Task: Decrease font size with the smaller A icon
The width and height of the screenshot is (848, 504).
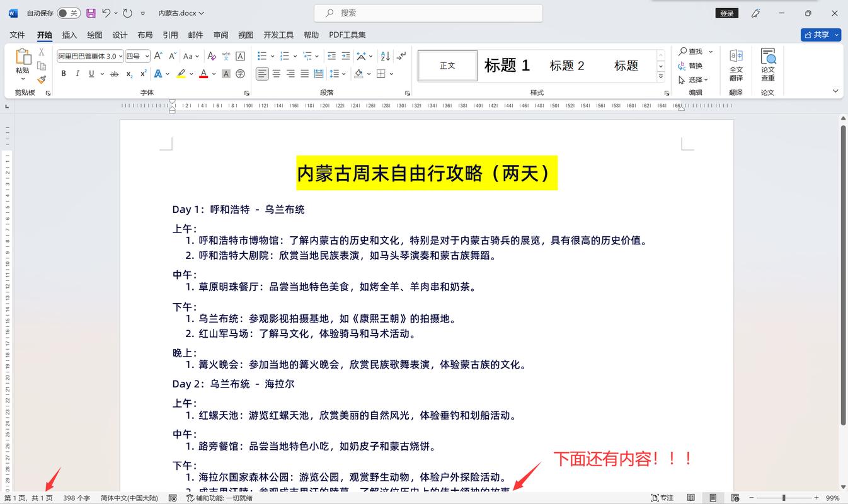Action: click(x=172, y=56)
